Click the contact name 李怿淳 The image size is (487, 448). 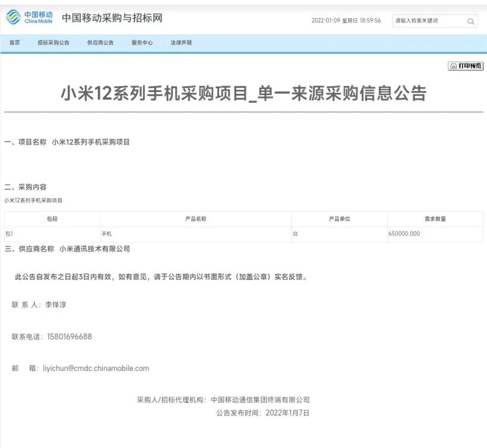tap(56, 304)
